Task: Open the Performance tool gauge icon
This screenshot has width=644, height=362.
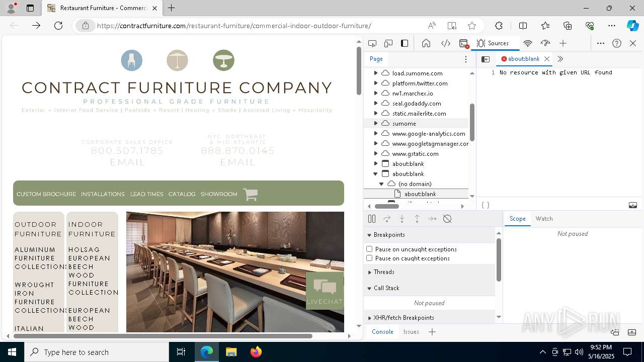Action: point(545,43)
